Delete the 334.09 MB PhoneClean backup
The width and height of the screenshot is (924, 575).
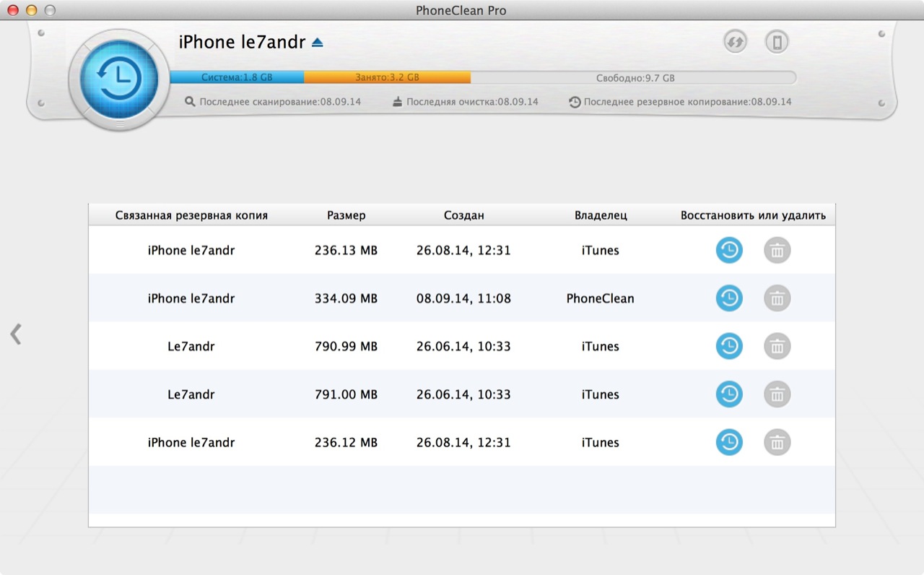[x=777, y=298]
